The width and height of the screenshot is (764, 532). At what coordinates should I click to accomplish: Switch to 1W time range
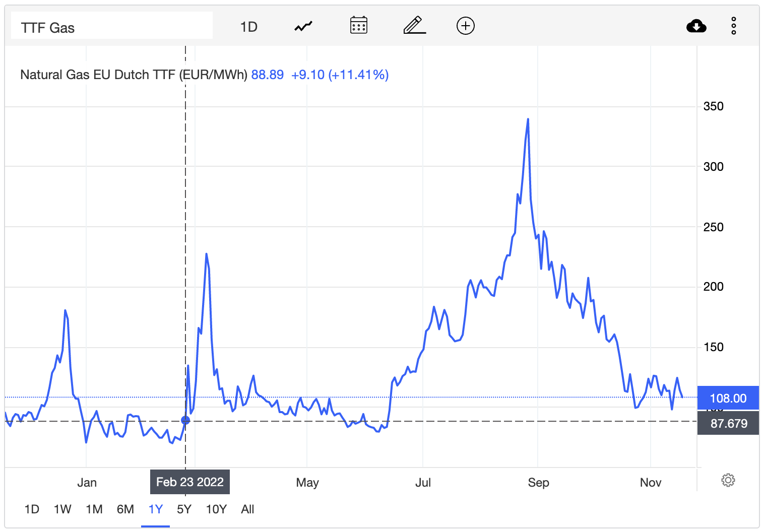click(x=62, y=509)
